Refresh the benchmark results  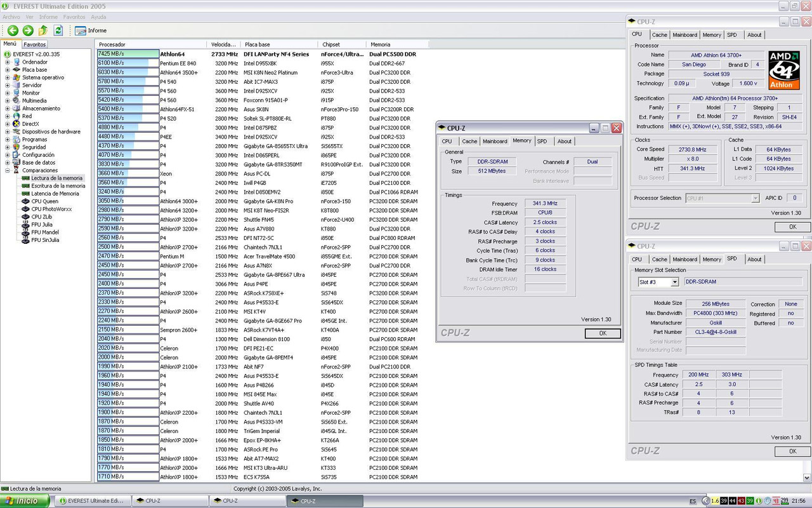(58, 30)
